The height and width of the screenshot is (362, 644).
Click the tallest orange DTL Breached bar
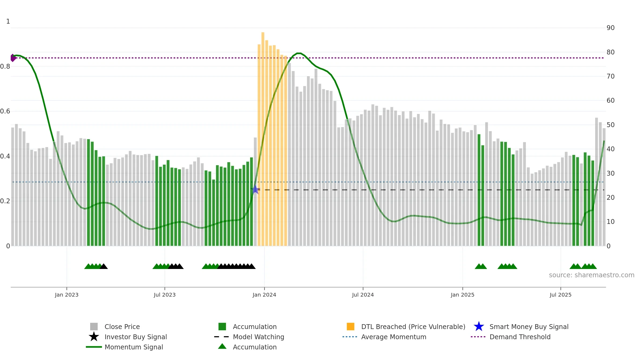[x=263, y=139]
